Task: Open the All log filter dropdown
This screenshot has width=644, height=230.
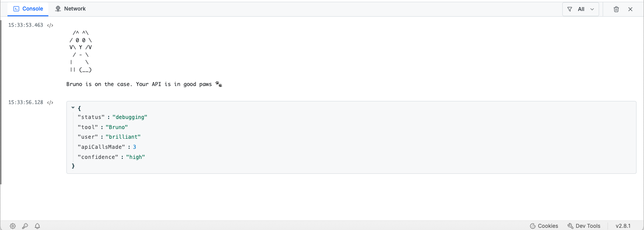Action: point(580,9)
